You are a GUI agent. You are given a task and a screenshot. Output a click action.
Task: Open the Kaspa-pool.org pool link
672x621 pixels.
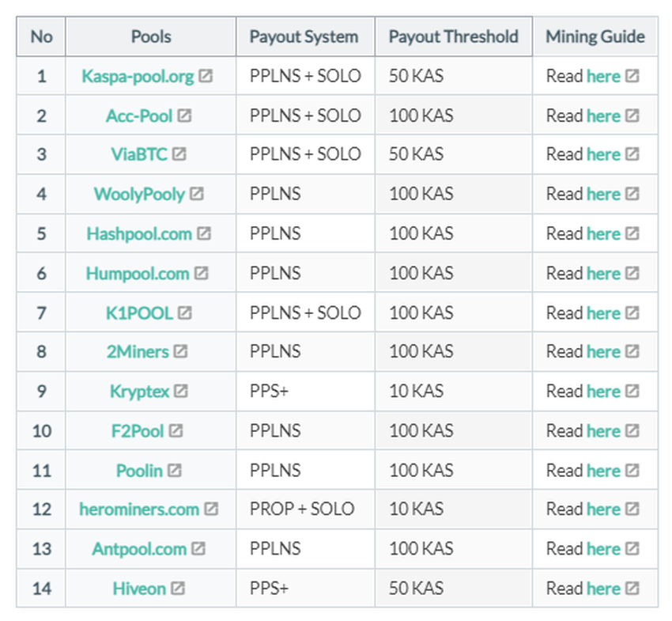click(138, 76)
